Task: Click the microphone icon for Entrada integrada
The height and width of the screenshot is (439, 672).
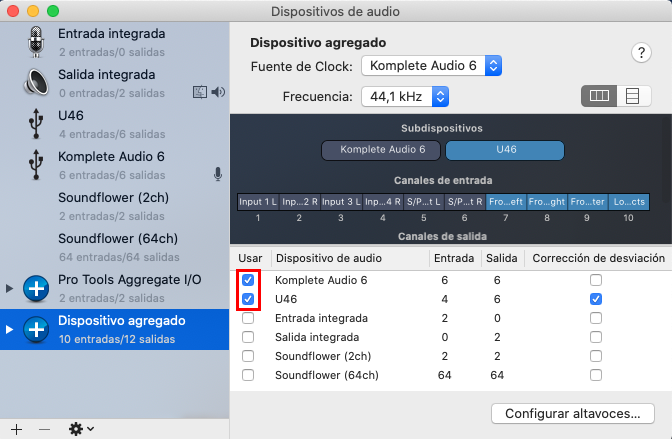Action: [x=36, y=42]
